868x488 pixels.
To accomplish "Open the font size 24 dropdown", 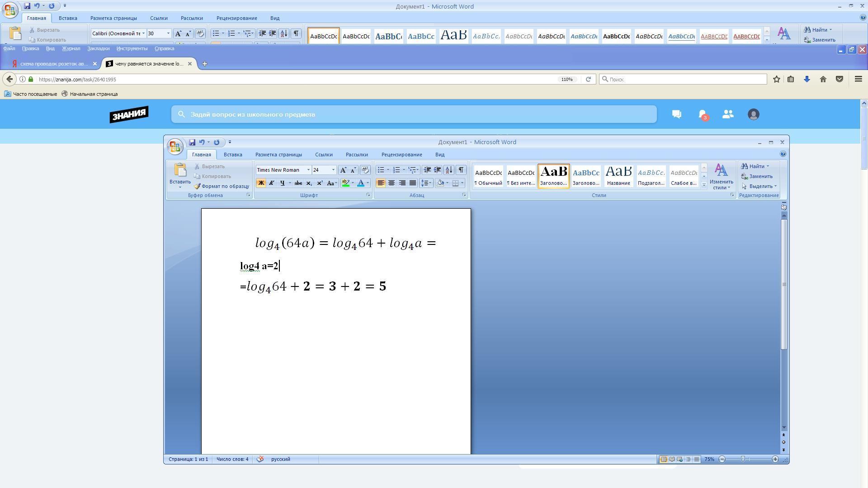I will click(x=333, y=170).
